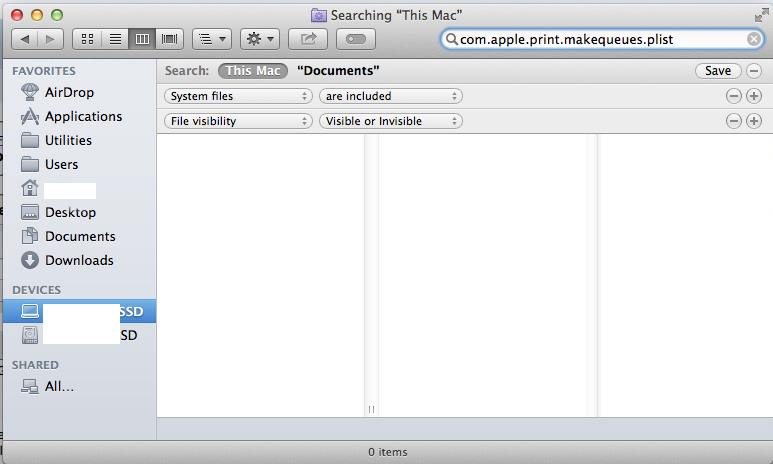
Task: Open the gear action menu
Action: tap(260, 39)
